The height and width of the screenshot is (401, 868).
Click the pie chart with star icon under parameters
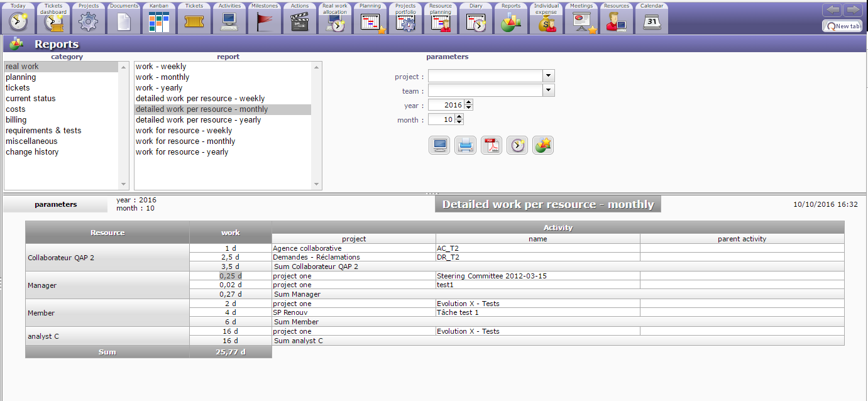click(542, 145)
